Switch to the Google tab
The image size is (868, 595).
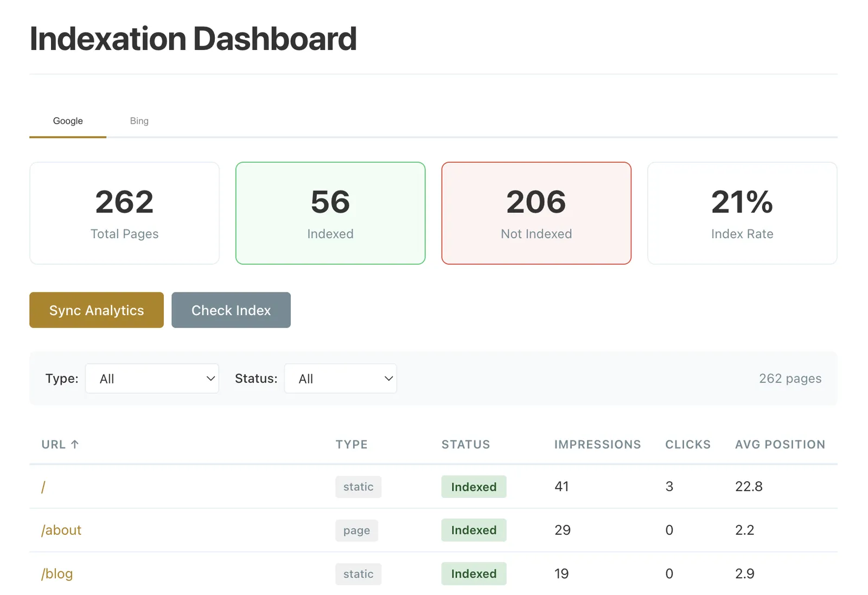(x=68, y=121)
